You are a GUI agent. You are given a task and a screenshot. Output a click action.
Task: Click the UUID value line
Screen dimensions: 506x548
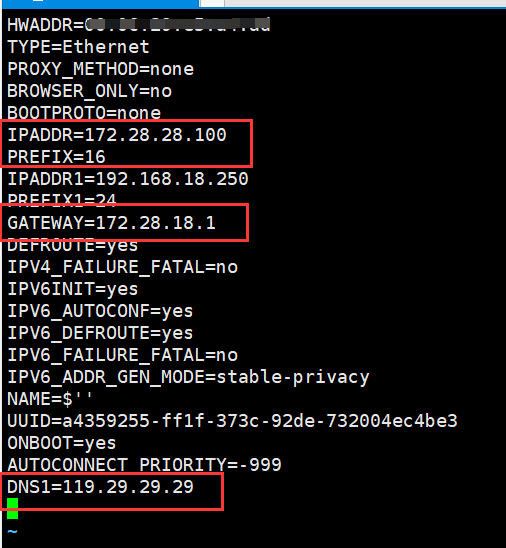pos(232,421)
